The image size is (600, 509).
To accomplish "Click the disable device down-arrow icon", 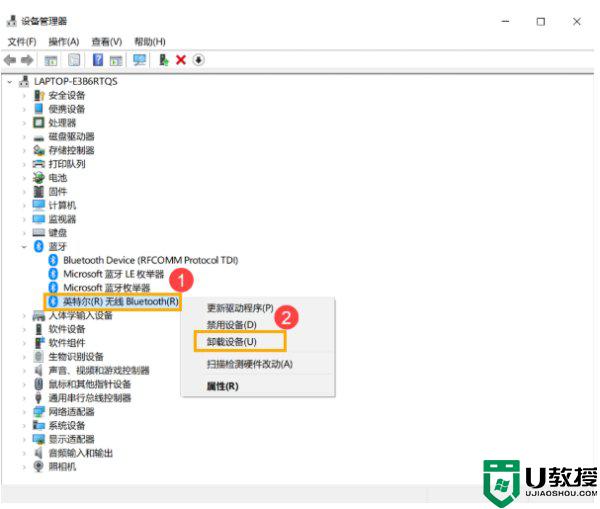I will 198,60.
